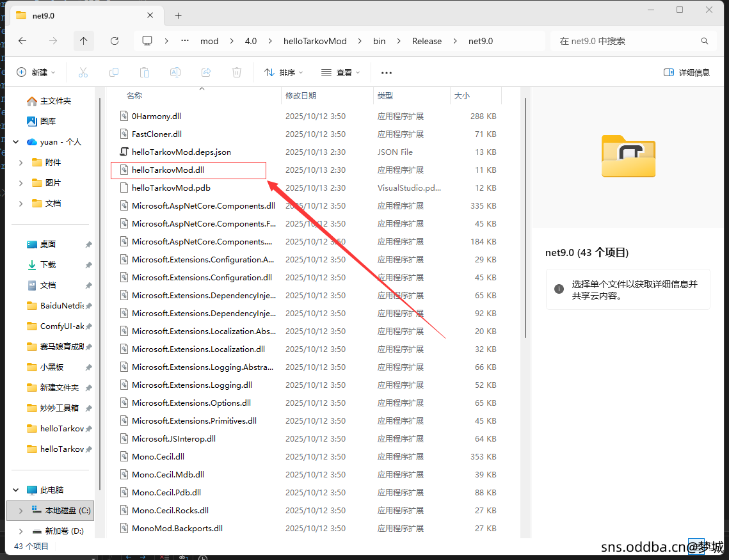Click the Delete trash can icon
The width and height of the screenshot is (729, 560).
pyautogui.click(x=237, y=72)
